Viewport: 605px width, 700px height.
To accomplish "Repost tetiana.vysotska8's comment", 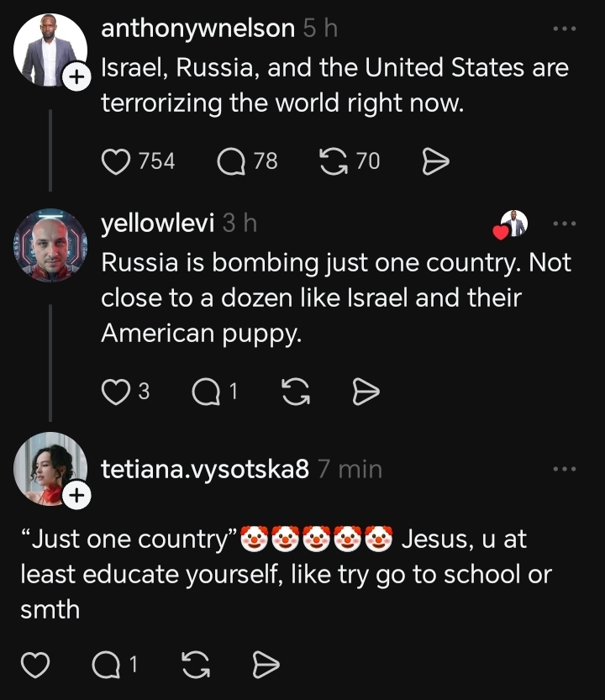I will 196,666.
